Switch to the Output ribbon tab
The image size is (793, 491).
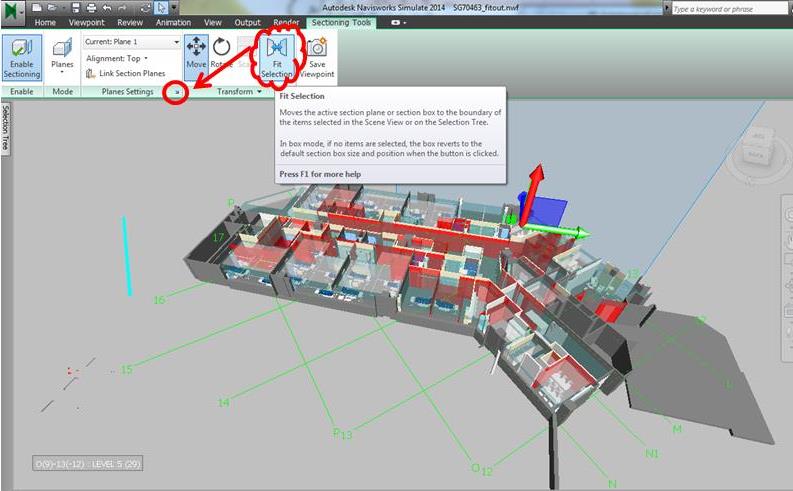(247, 23)
